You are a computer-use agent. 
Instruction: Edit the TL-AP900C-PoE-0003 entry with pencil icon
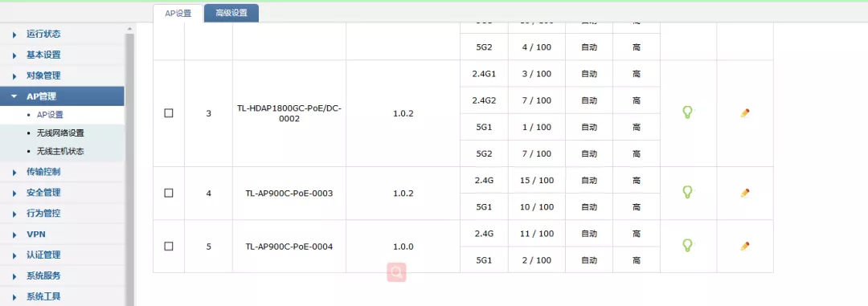click(x=745, y=193)
